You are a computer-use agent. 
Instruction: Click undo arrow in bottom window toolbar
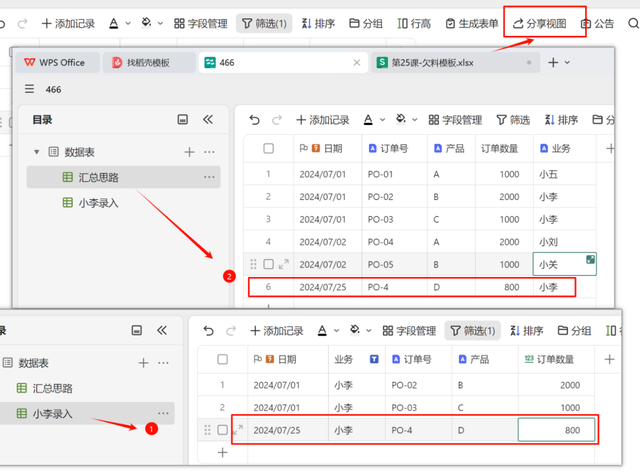click(209, 331)
